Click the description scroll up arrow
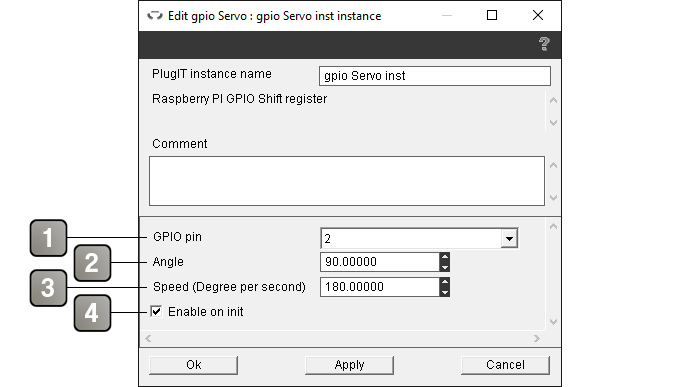Image resolution: width=700 pixels, height=387 pixels. (x=553, y=100)
